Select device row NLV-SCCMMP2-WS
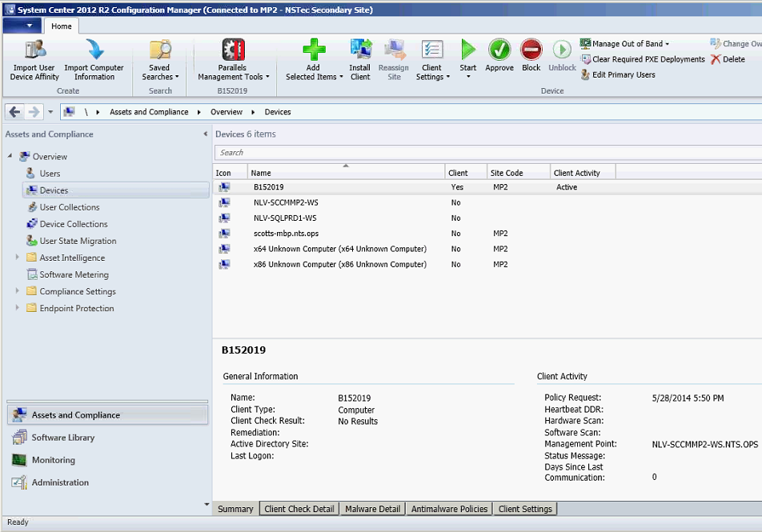This screenshot has height=532, width=762. [487, 202]
